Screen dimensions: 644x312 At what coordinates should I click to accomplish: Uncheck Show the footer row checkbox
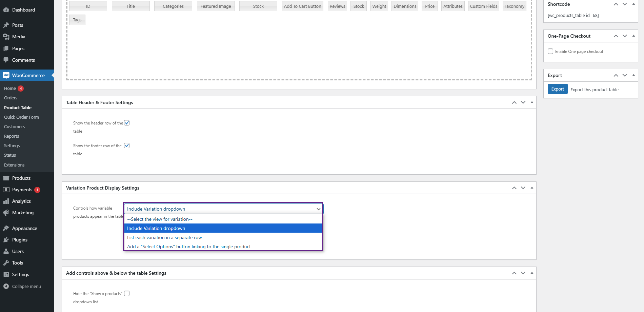(127, 145)
